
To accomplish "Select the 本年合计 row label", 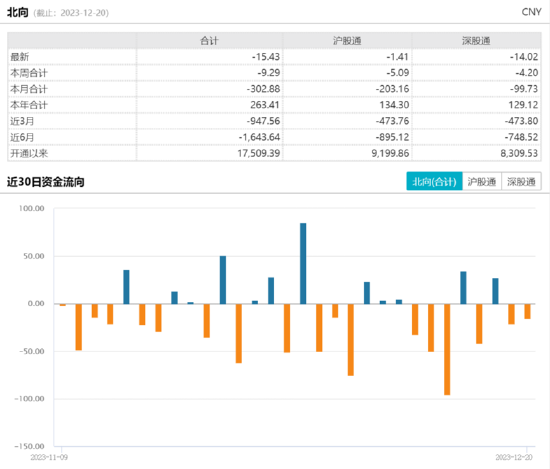I will (x=29, y=105).
